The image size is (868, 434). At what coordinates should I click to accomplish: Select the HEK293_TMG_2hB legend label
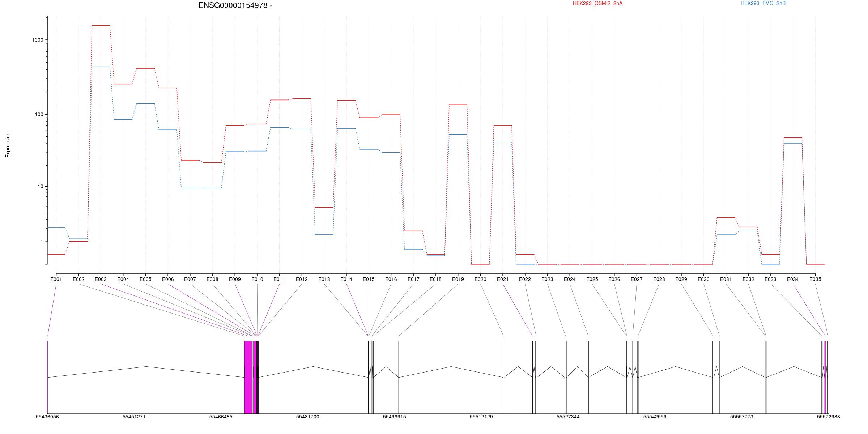click(763, 3)
